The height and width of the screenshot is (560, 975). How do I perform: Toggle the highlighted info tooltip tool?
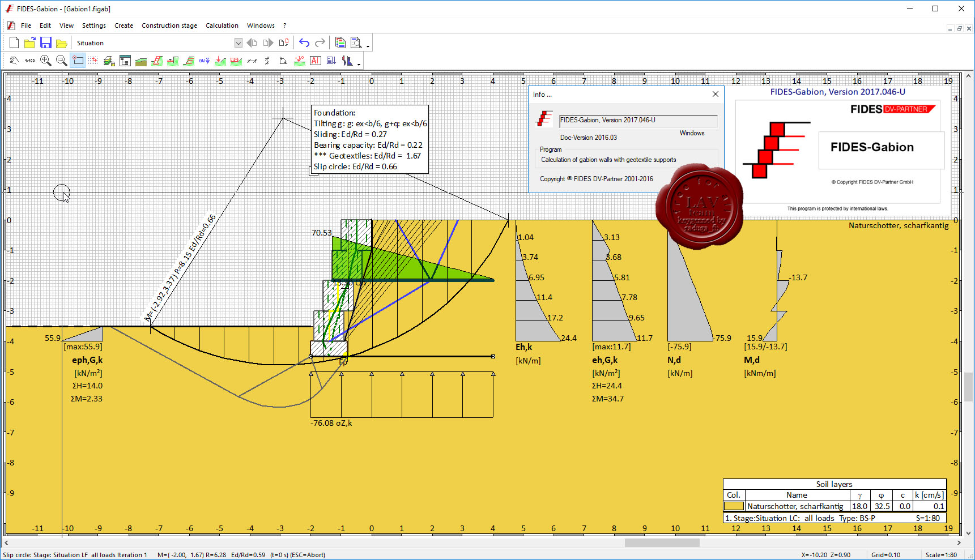(78, 61)
